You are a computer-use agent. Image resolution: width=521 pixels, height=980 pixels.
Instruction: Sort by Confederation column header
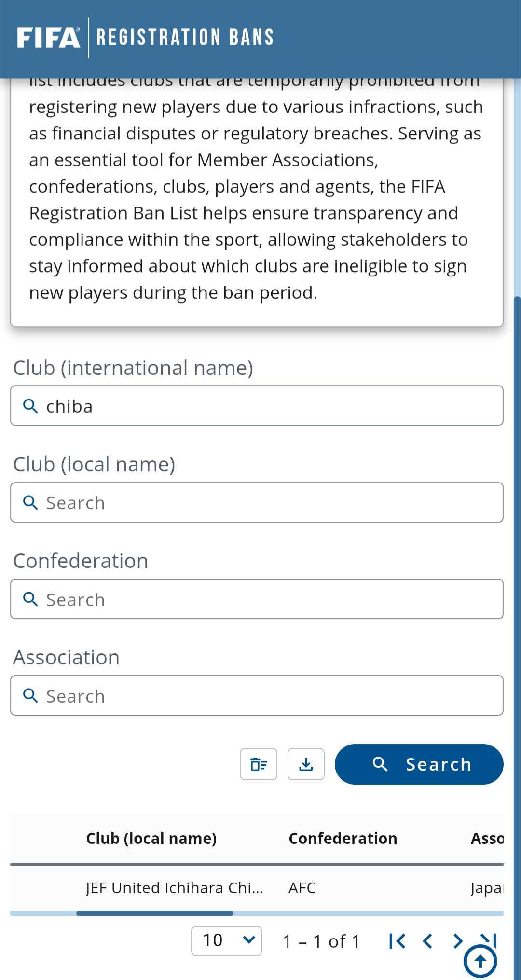click(x=343, y=839)
